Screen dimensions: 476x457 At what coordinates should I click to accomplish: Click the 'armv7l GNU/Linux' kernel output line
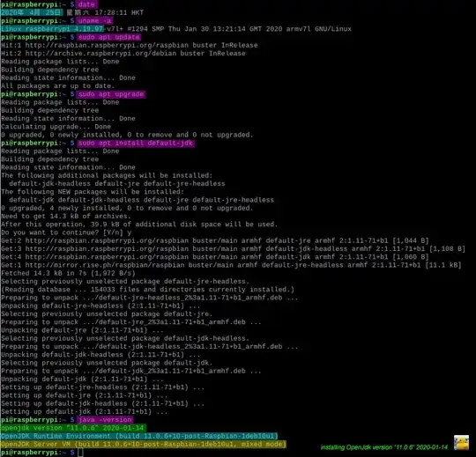coord(176,29)
